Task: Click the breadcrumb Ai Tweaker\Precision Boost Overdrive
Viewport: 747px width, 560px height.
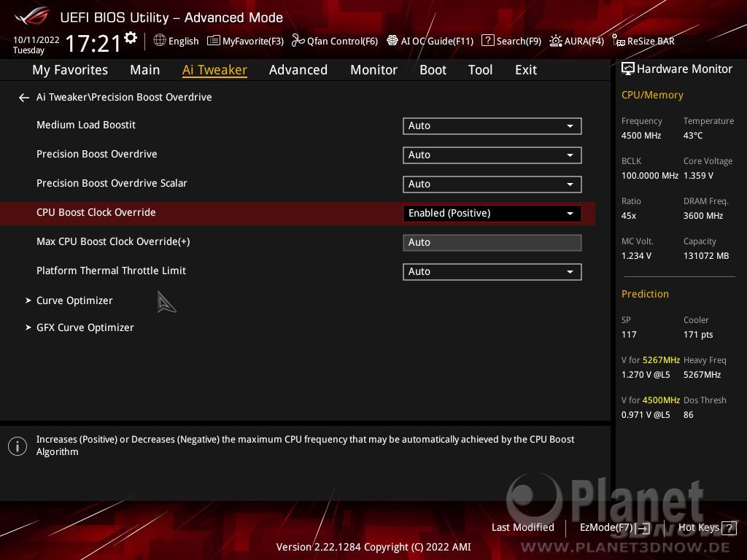Action: coord(124,97)
